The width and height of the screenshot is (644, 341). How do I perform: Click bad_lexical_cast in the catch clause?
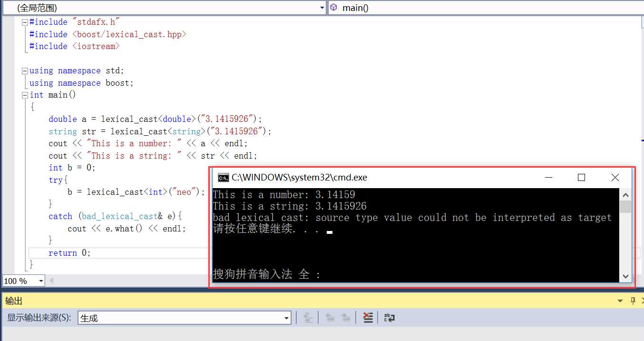[119, 216]
